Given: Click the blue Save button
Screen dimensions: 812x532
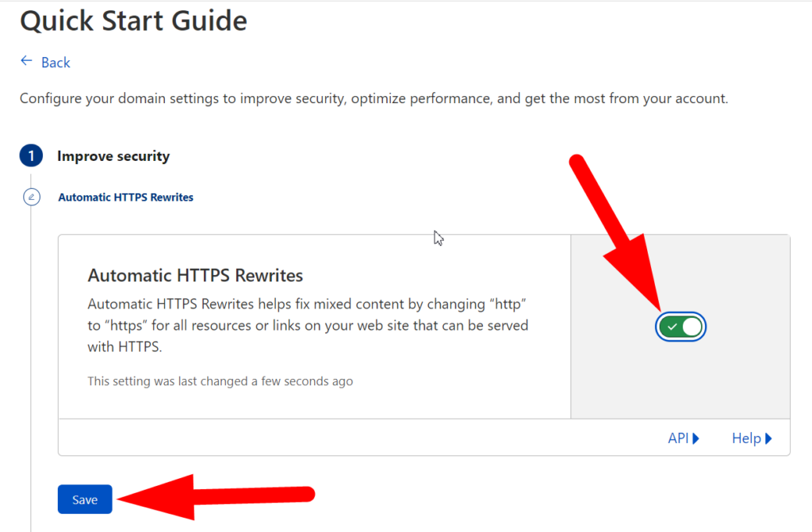Looking at the screenshot, I should [x=85, y=499].
